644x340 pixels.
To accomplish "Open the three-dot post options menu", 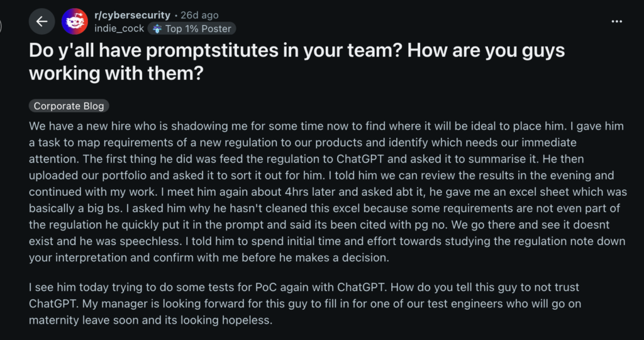I will (617, 21).
